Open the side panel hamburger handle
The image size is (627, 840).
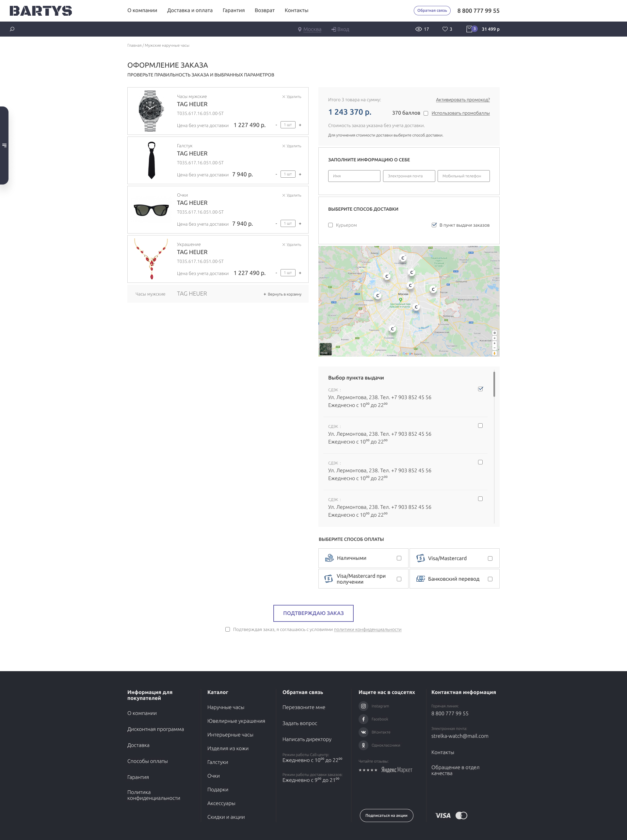4,145
